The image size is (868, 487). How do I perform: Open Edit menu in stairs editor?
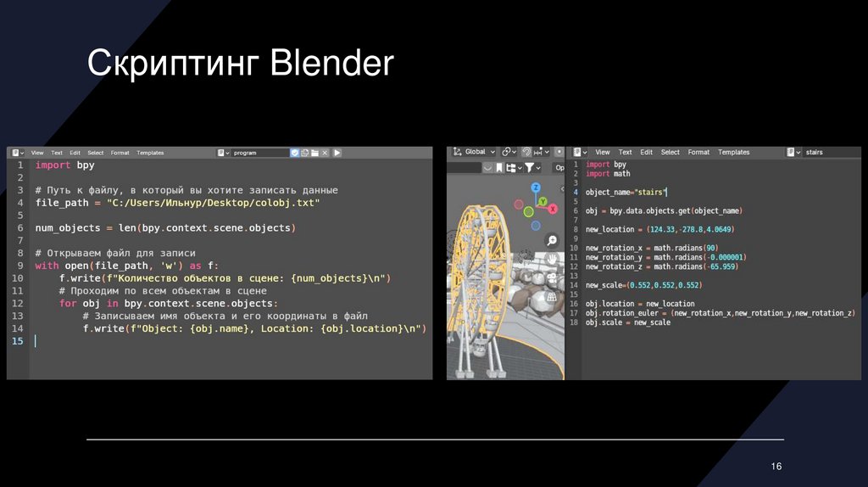[646, 152]
